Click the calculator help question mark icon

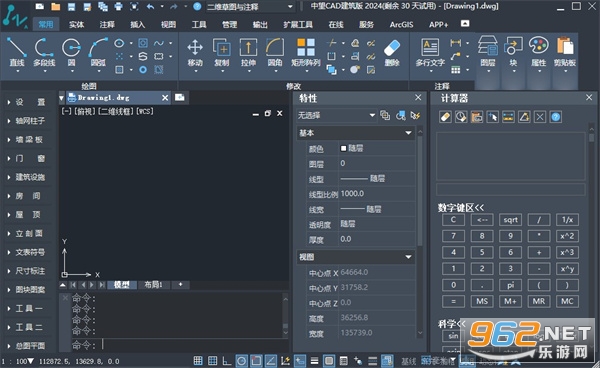[x=556, y=117]
